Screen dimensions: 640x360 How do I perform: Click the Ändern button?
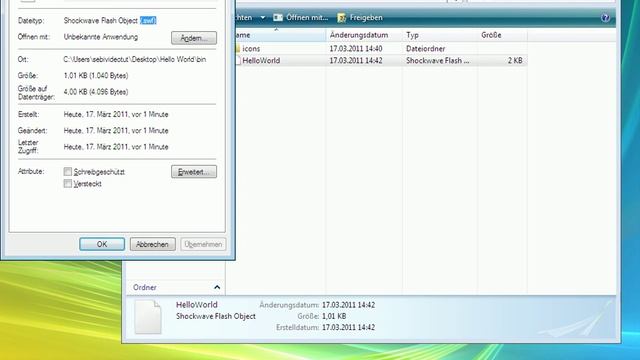tap(194, 38)
